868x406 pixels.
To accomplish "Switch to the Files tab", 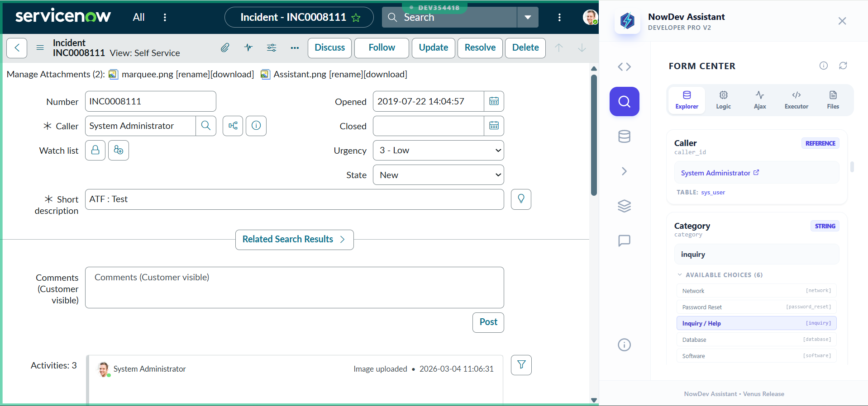I will pos(833,100).
